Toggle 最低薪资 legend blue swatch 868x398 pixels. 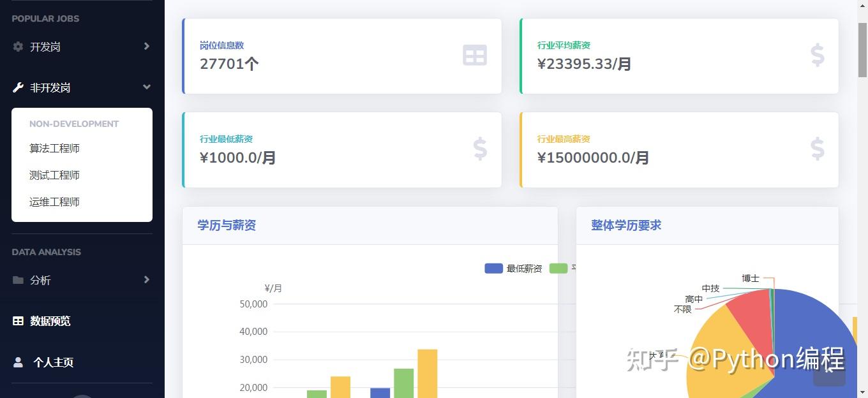click(494, 269)
